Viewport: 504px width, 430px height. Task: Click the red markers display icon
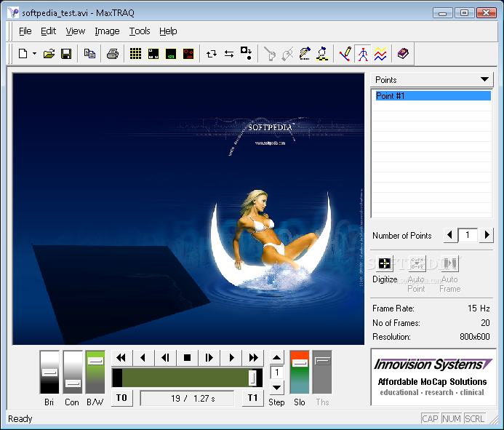pos(188,54)
